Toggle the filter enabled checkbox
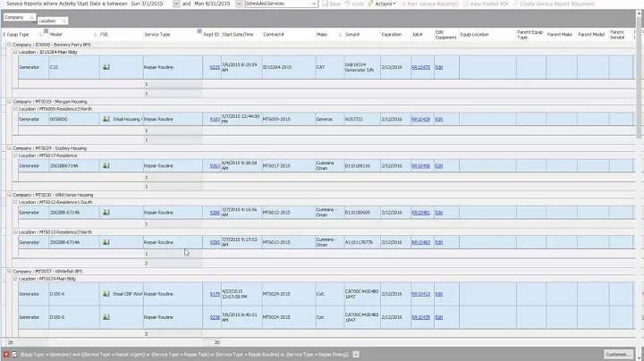 click(x=14, y=355)
